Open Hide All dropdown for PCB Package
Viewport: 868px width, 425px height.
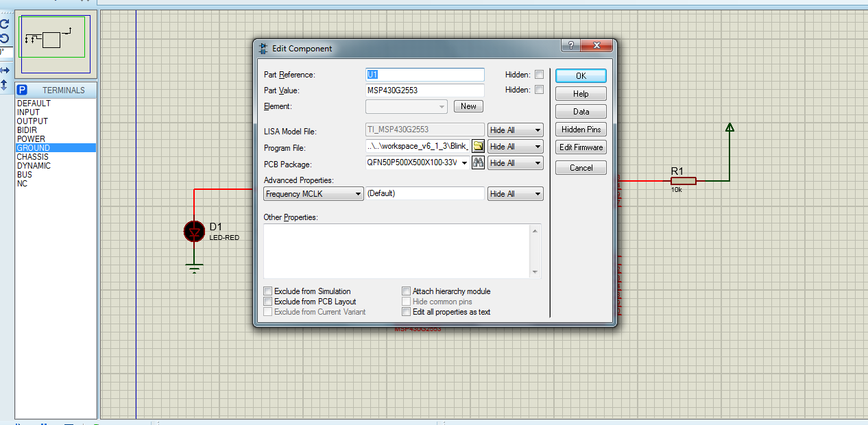point(516,162)
